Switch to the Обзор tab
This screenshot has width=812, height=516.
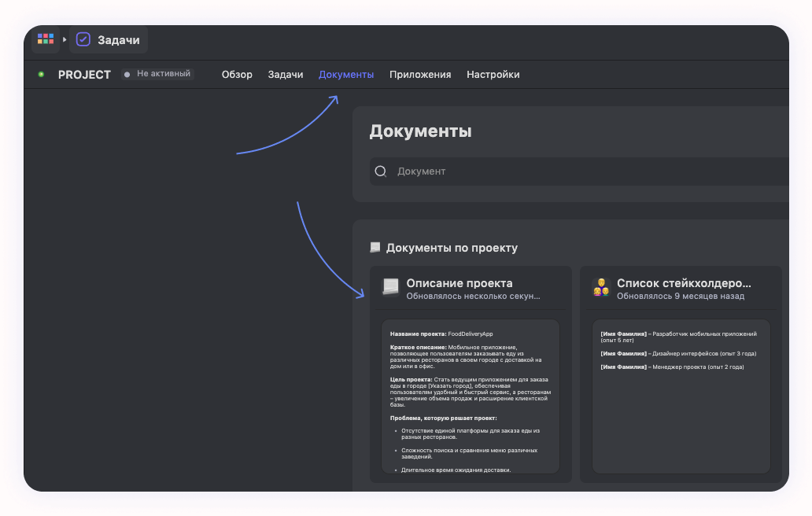pos(237,74)
